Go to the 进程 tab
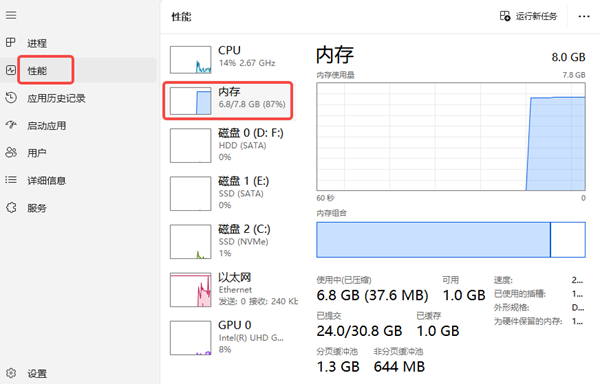Screen dimensions: 600x384 click(x=37, y=43)
